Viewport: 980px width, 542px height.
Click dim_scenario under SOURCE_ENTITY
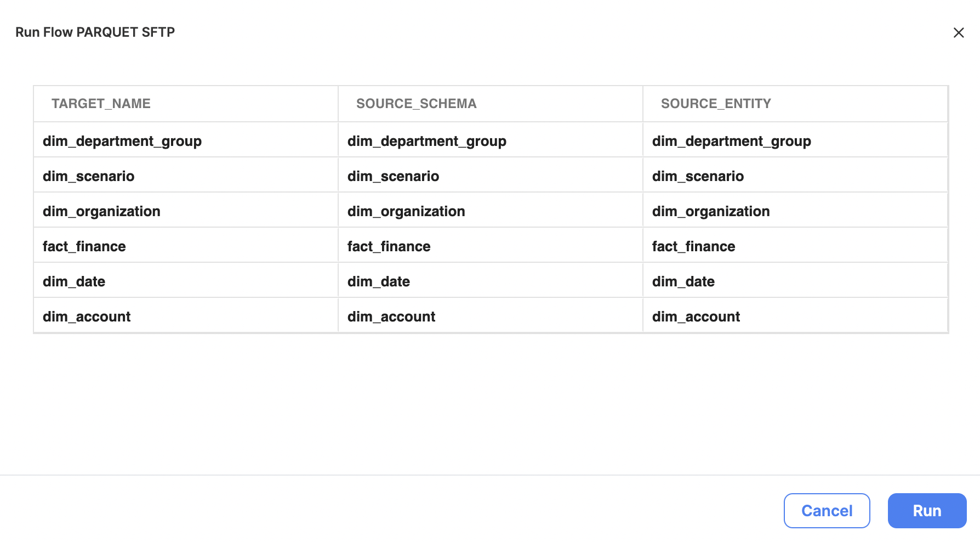[698, 176]
